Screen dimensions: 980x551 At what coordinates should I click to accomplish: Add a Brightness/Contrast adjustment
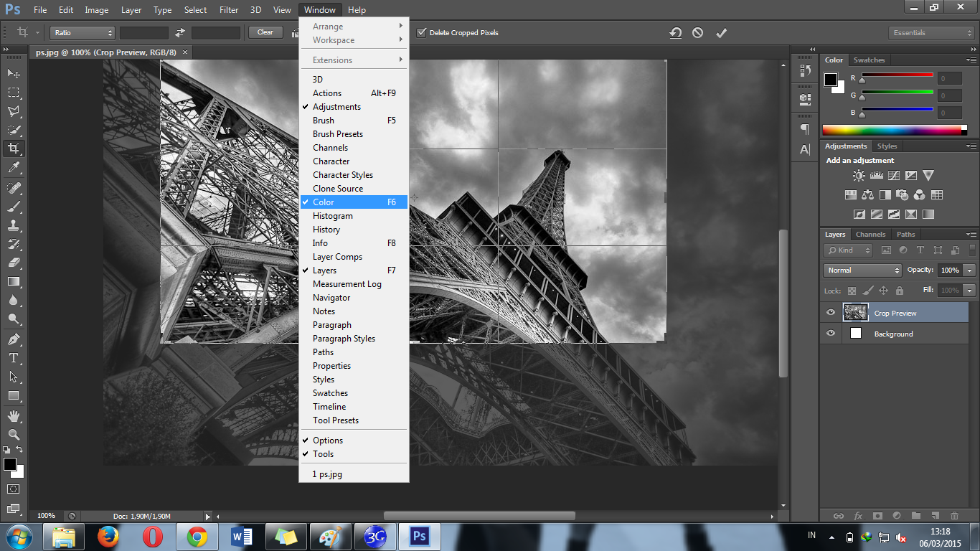[x=858, y=175]
